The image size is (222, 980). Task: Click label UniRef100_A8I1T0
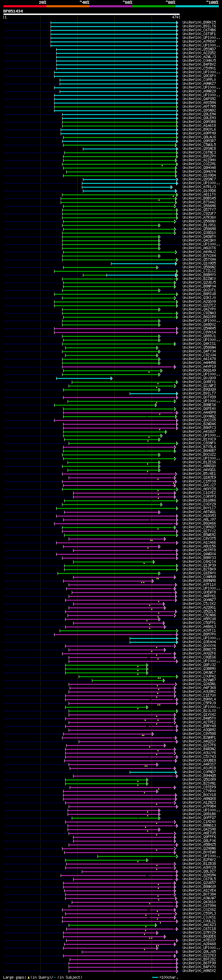pyautogui.click(x=199, y=194)
